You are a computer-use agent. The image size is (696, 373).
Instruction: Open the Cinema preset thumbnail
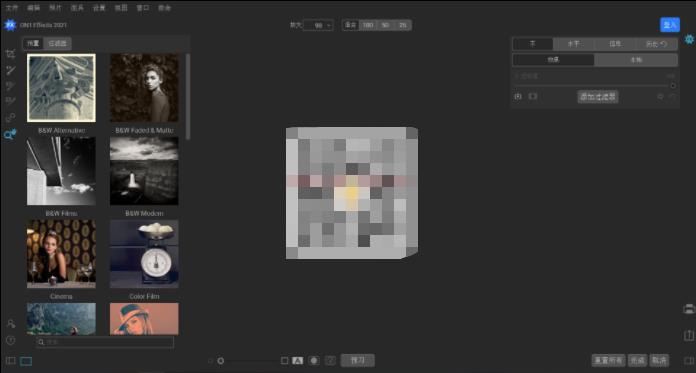61,254
